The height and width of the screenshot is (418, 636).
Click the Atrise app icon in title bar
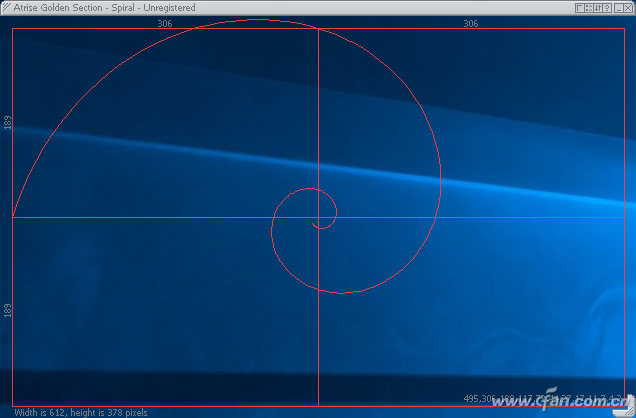pyautogui.click(x=6, y=7)
